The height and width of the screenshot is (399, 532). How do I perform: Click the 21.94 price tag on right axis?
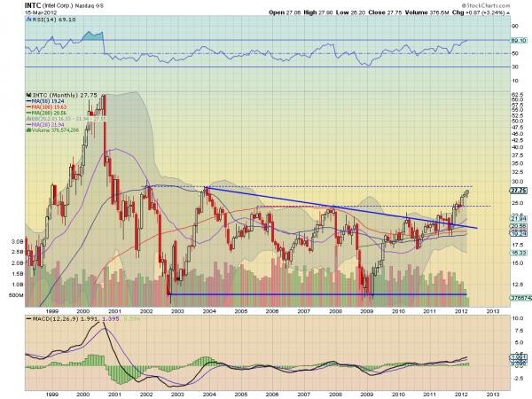519,218
